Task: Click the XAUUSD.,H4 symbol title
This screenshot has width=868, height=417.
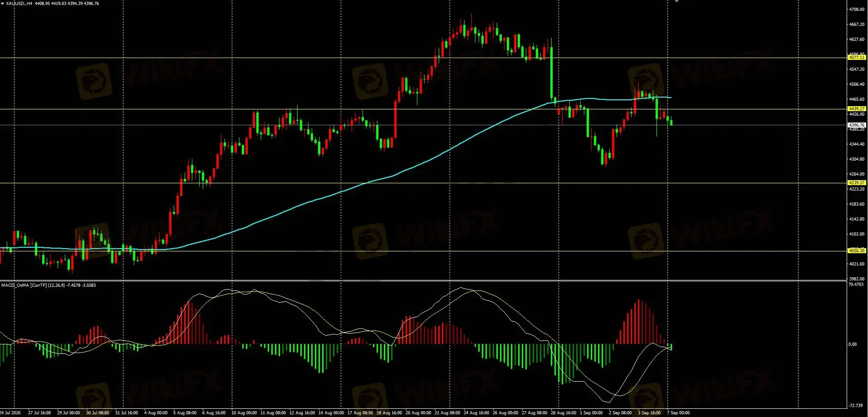Action: [x=19, y=3]
